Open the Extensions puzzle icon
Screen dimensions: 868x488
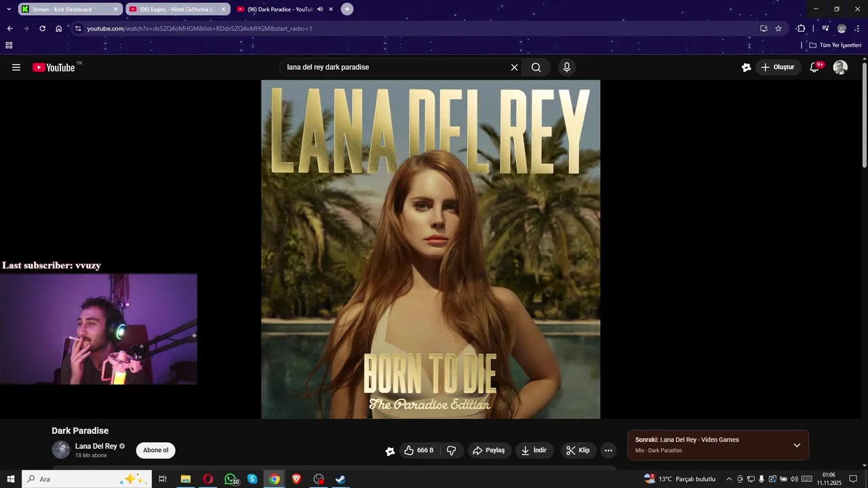[x=801, y=28]
